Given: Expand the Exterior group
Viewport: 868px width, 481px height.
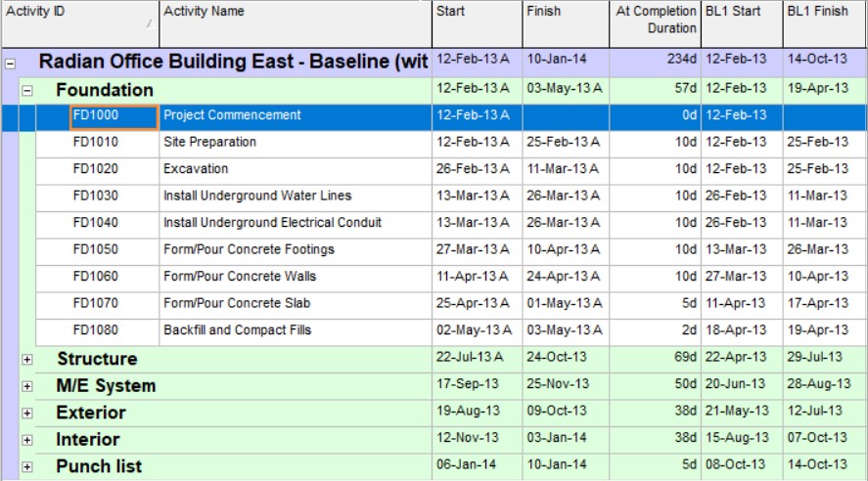Looking at the screenshot, I should click(x=27, y=414).
